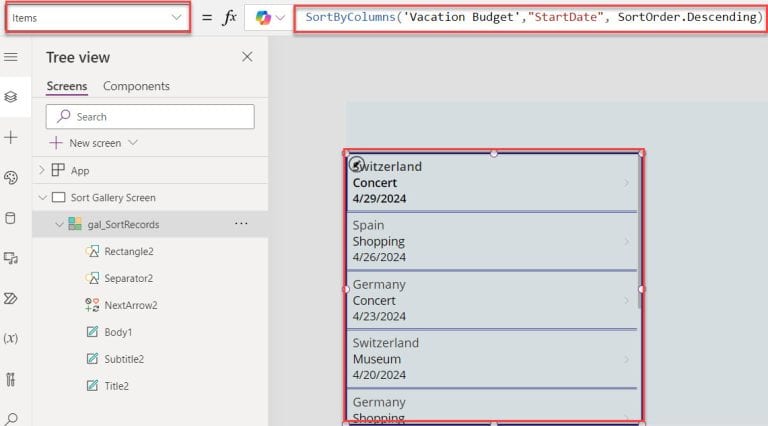Select NextArrow2 in the tree
Image resolution: width=768 pixels, height=426 pixels.
tap(131, 305)
